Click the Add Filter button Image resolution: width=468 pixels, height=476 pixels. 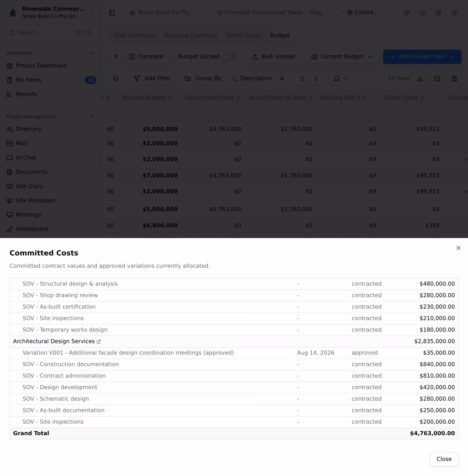click(x=152, y=79)
